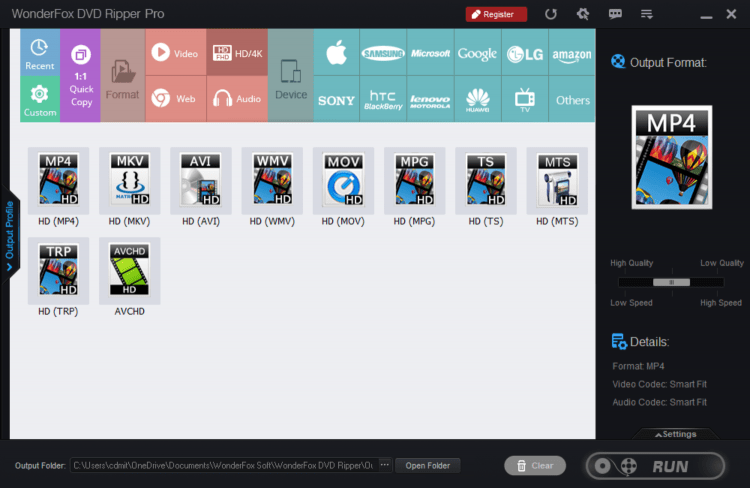Screen dimensions: 750x488
Task: Pick the HD (WMV) format icon
Action: (272, 180)
